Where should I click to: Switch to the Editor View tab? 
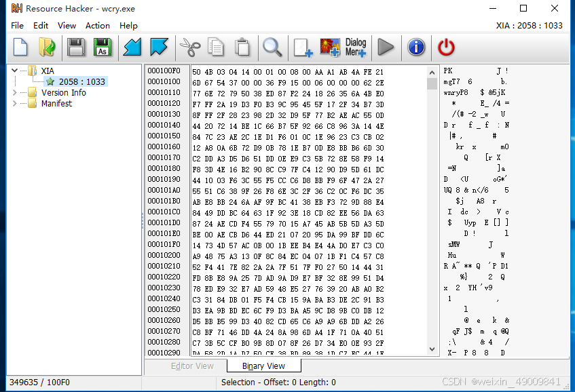(192, 366)
